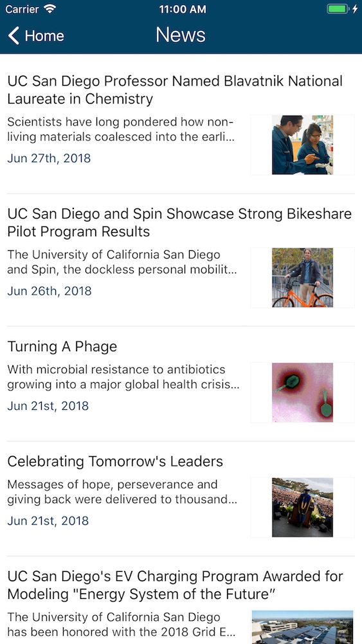
Task: Tap the solar rooftop aerial thumbnail
Action: (302, 627)
